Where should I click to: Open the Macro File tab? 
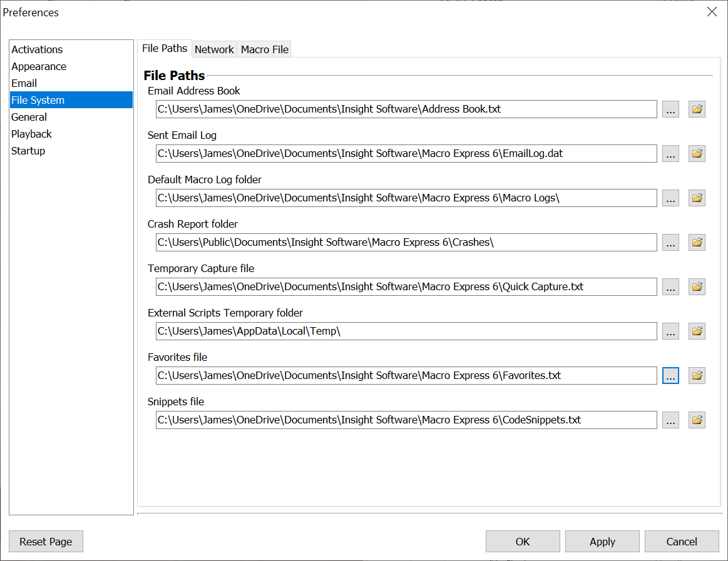coord(265,49)
